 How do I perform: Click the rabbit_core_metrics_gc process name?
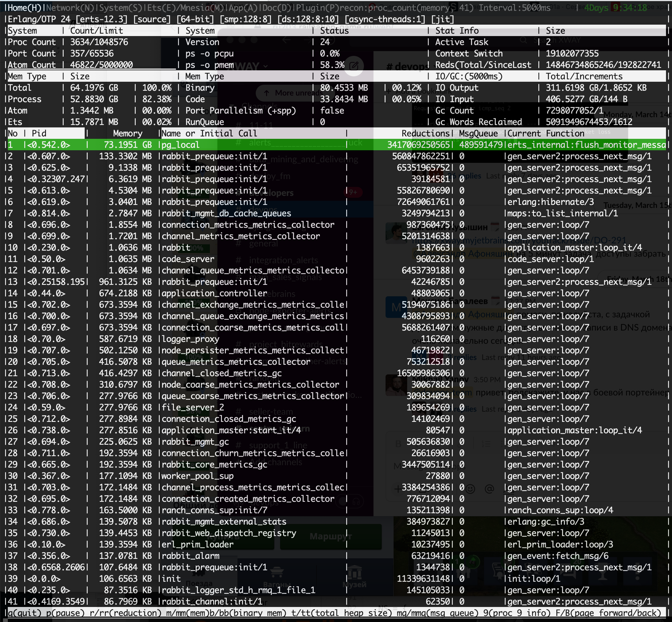[x=214, y=465]
